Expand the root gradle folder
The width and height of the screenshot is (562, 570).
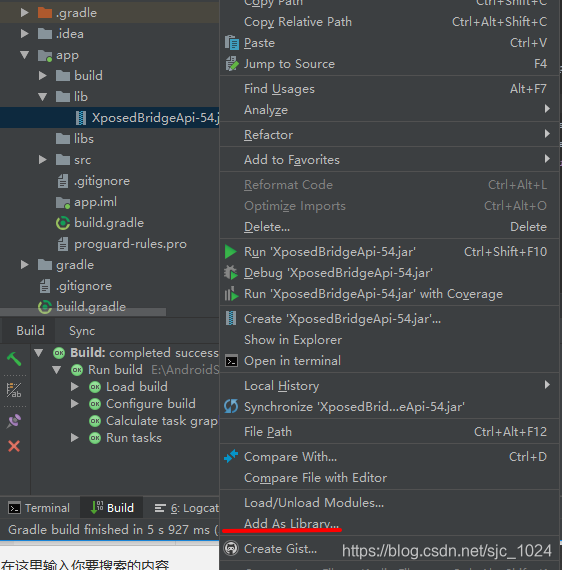click(x=25, y=265)
